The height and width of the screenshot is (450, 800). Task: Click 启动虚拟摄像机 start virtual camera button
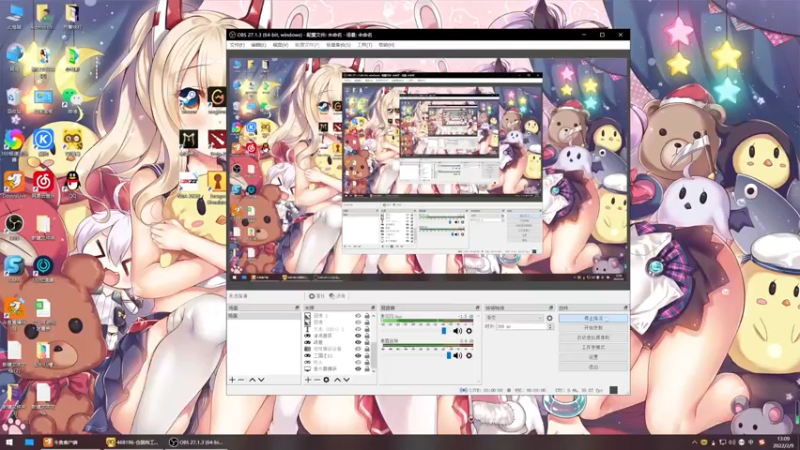[x=593, y=337]
